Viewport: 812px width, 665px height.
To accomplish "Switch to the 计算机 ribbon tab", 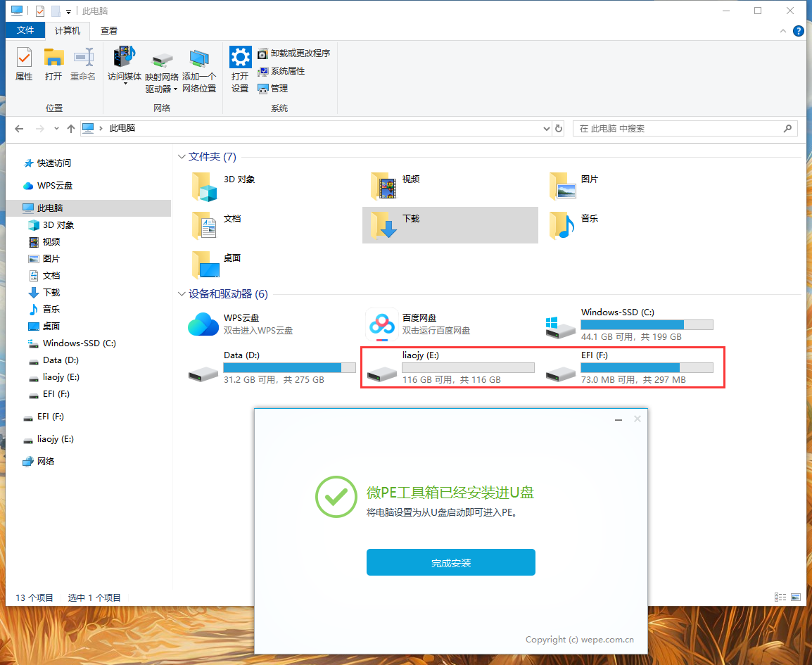I will point(68,30).
